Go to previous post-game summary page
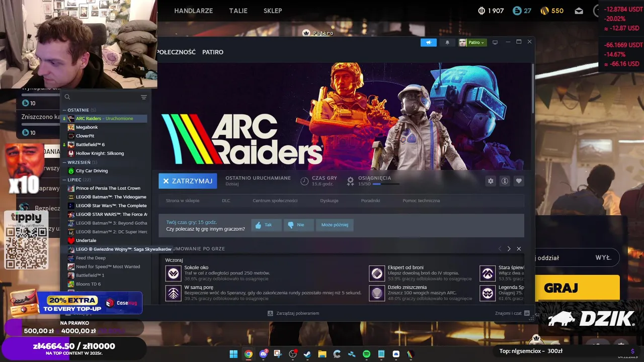This screenshot has width=644, height=362. (500, 249)
